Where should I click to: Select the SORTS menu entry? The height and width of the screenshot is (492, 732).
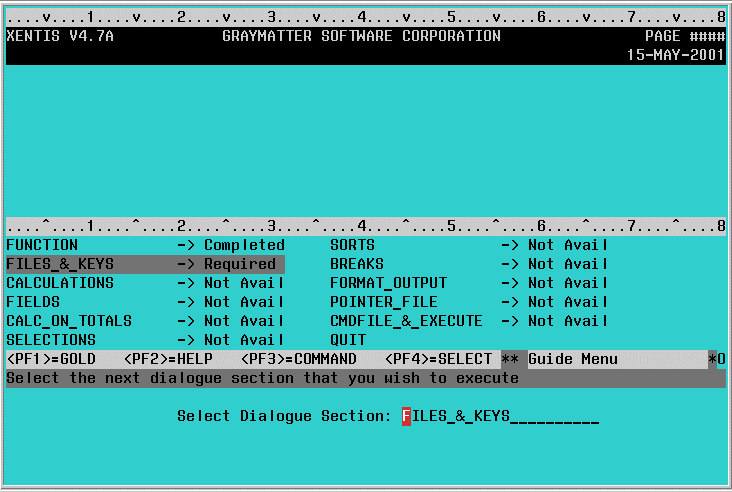coord(352,245)
